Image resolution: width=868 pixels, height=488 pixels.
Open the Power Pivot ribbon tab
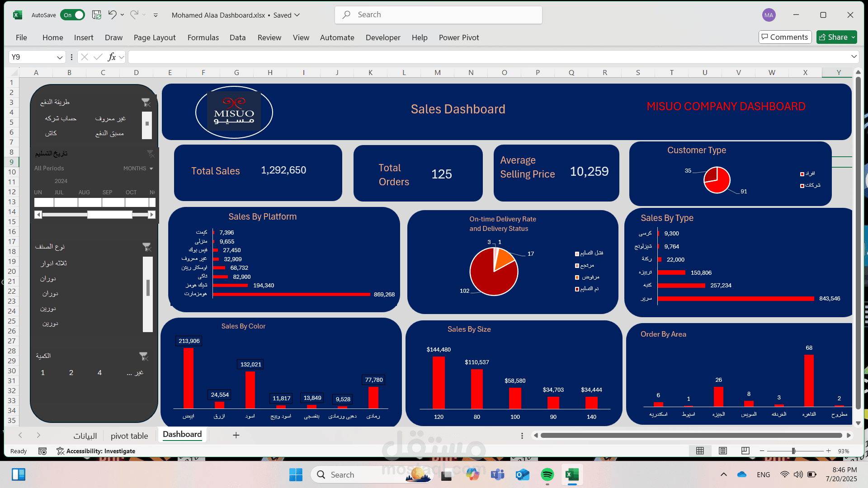(x=458, y=38)
